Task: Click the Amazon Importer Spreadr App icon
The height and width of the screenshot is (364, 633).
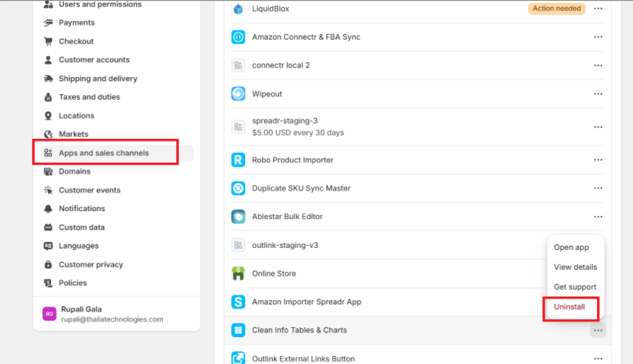Action: (238, 302)
